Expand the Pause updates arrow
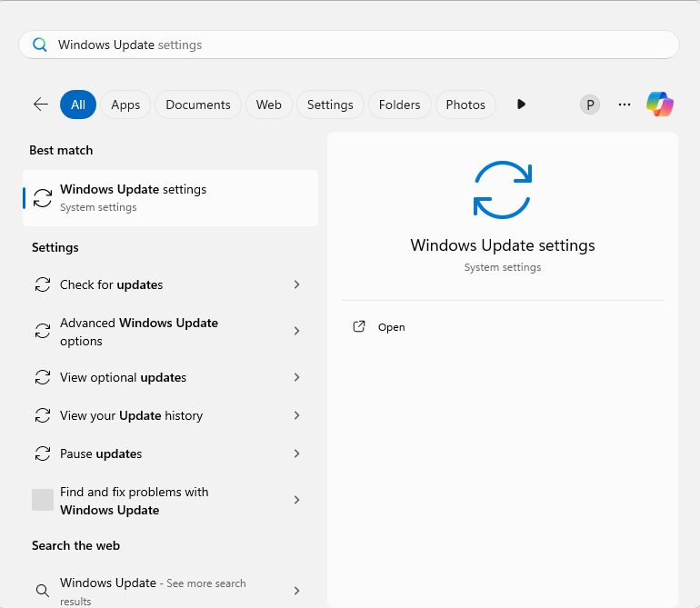This screenshot has width=700, height=608. (296, 454)
